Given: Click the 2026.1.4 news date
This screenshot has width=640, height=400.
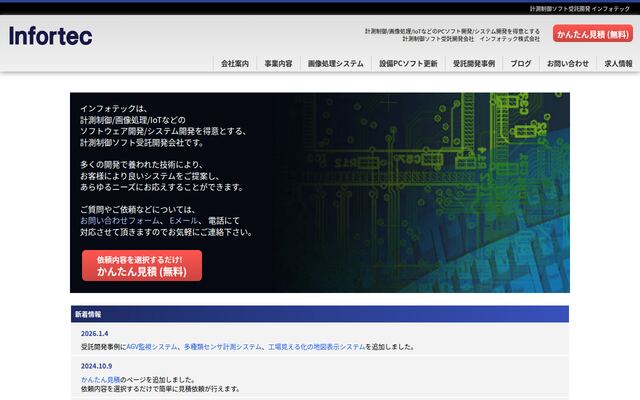Looking at the screenshot, I should tap(94, 333).
